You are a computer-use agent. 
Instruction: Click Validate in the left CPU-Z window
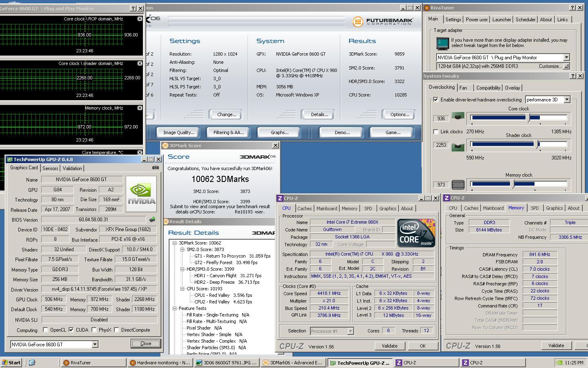390,346
